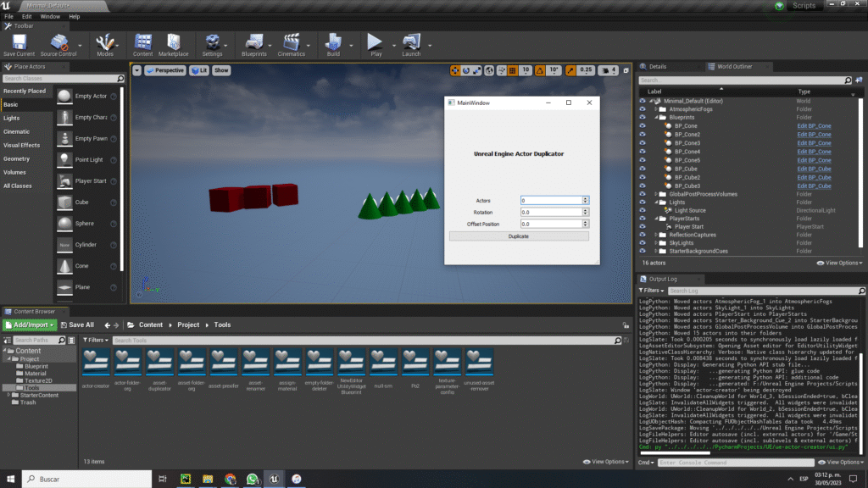The width and height of the screenshot is (868, 488).
Task: Click the Duplicate button in MainWindow
Action: coord(519,236)
